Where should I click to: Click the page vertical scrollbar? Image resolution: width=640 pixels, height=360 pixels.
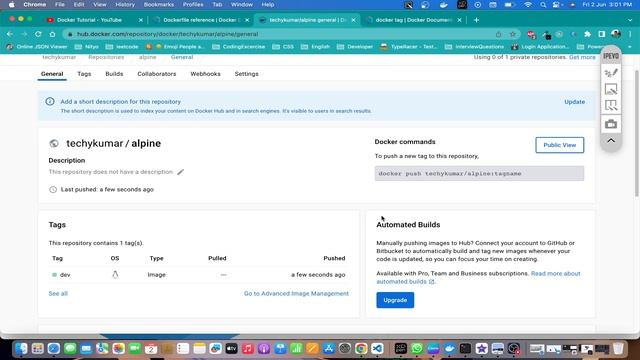point(637,133)
